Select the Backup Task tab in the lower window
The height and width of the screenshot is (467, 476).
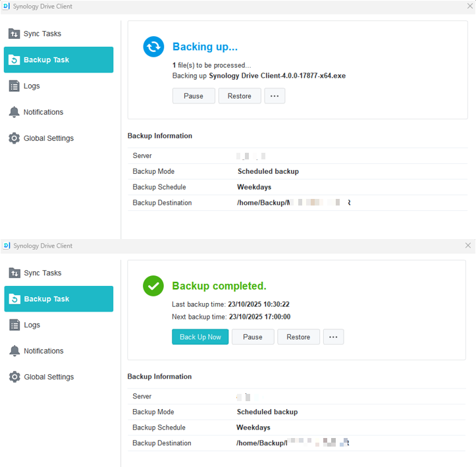59,299
